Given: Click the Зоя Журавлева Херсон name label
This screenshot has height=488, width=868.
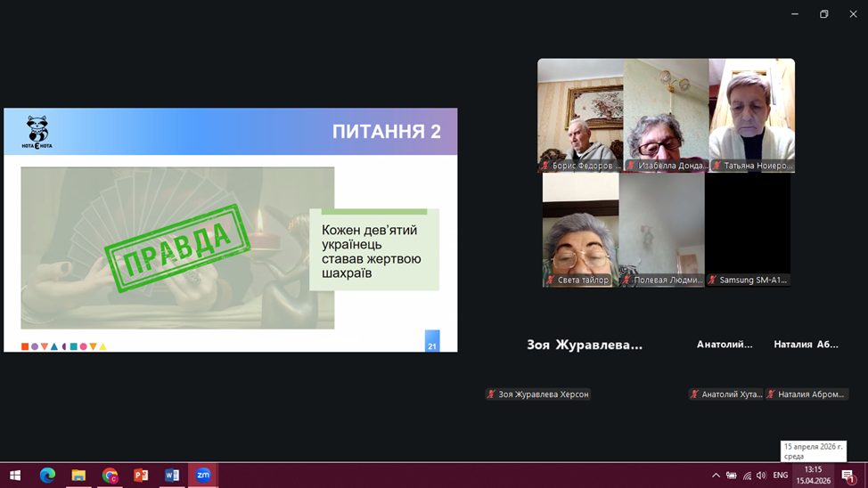Looking at the screenshot, I should pyautogui.click(x=537, y=394).
